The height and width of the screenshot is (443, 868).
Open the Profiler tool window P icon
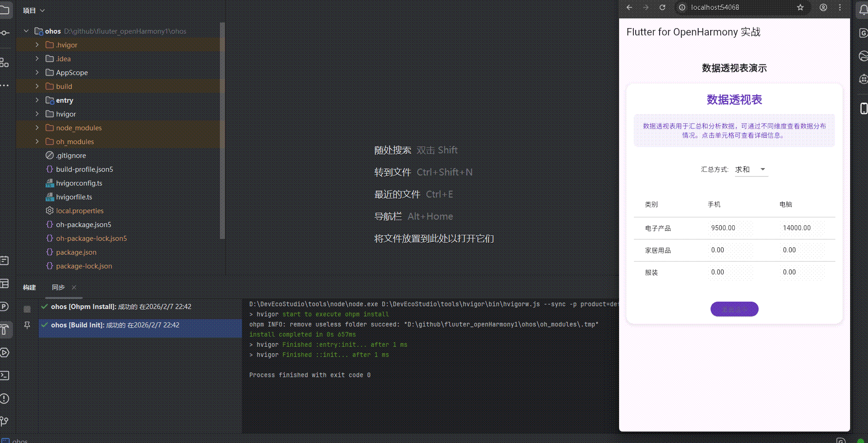click(x=4, y=306)
